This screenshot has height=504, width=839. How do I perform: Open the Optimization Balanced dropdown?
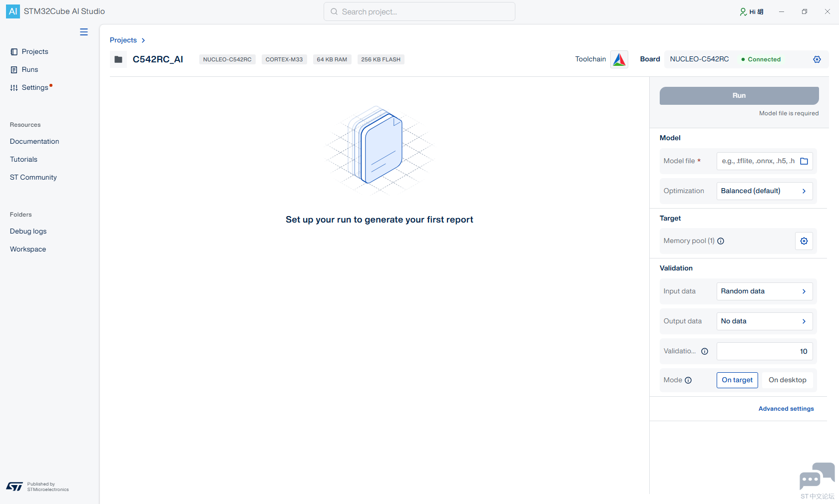(765, 191)
